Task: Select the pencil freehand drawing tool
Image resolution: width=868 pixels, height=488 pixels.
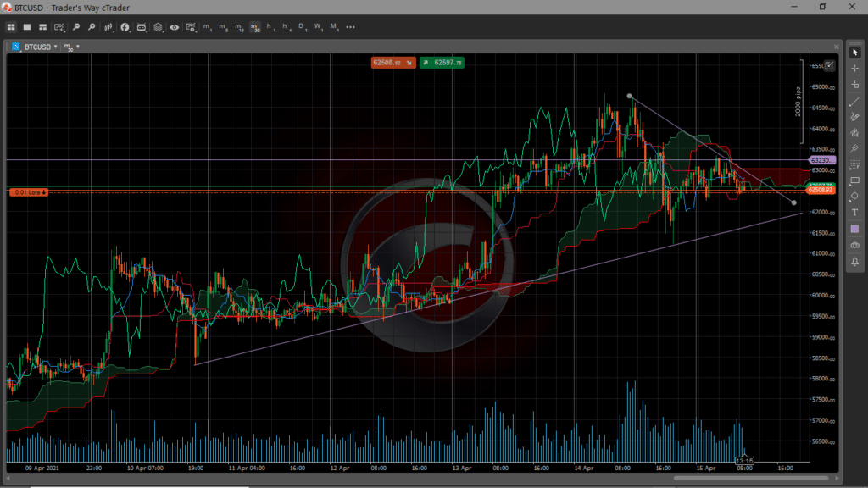Action: [854, 117]
